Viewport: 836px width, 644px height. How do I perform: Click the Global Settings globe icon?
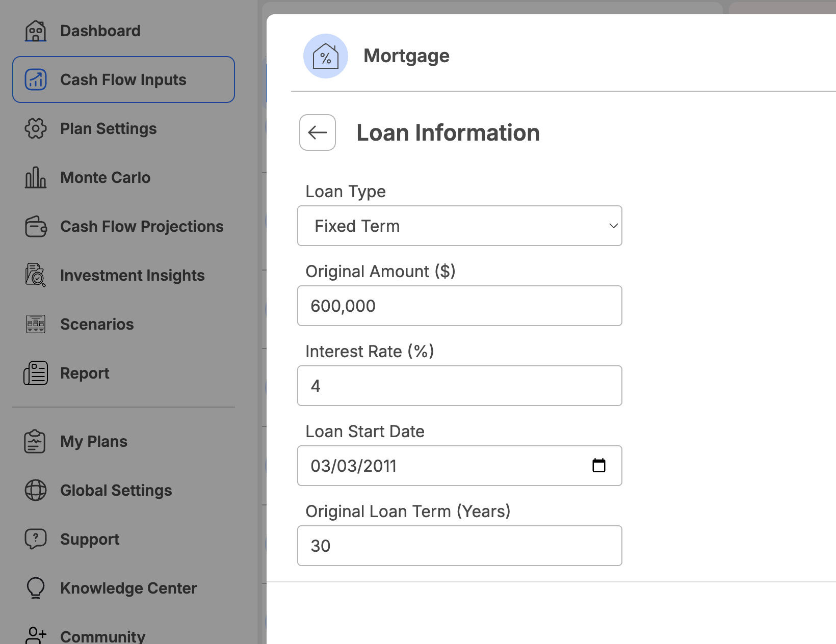[x=36, y=490]
